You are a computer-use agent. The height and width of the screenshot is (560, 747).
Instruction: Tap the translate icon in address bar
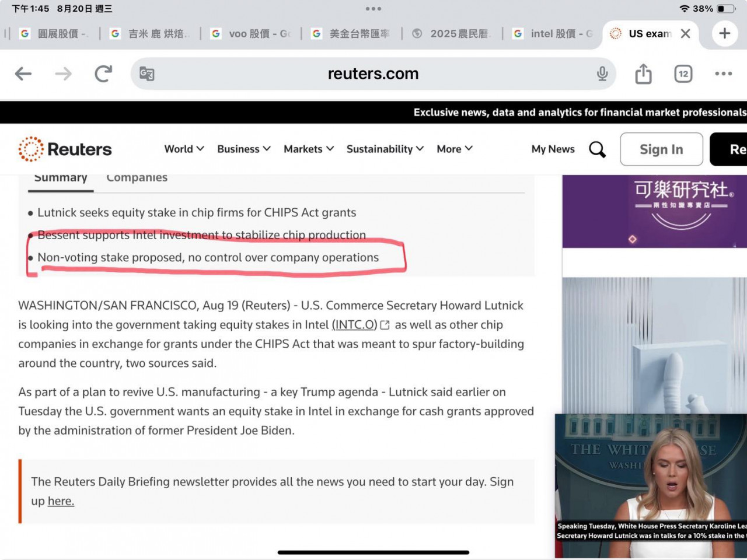pyautogui.click(x=147, y=73)
